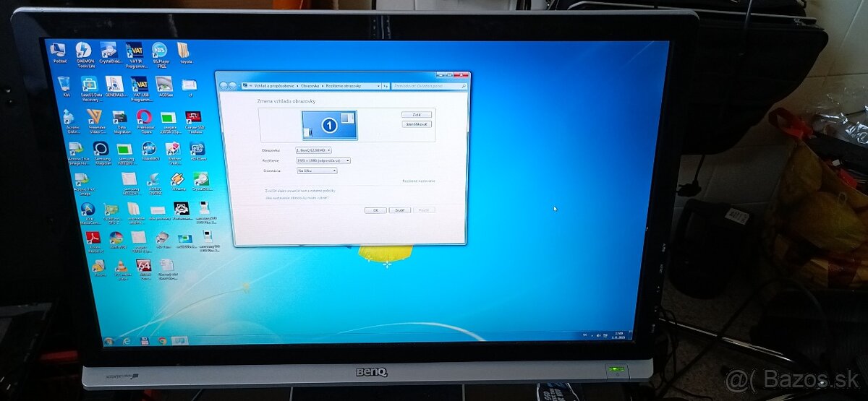
Task: Open the MakeMKV desktop shortcut
Action: click(x=150, y=152)
